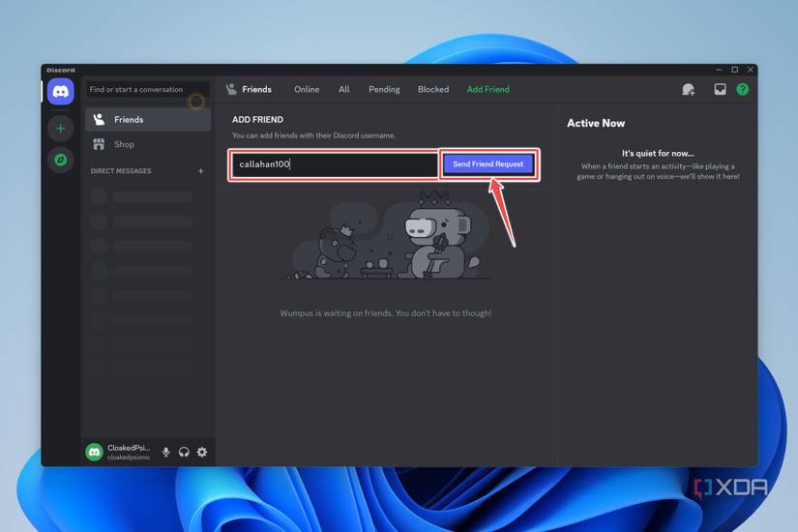Click "It's quiet for now..." text
This screenshot has height=532, width=798.
click(x=658, y=153)
